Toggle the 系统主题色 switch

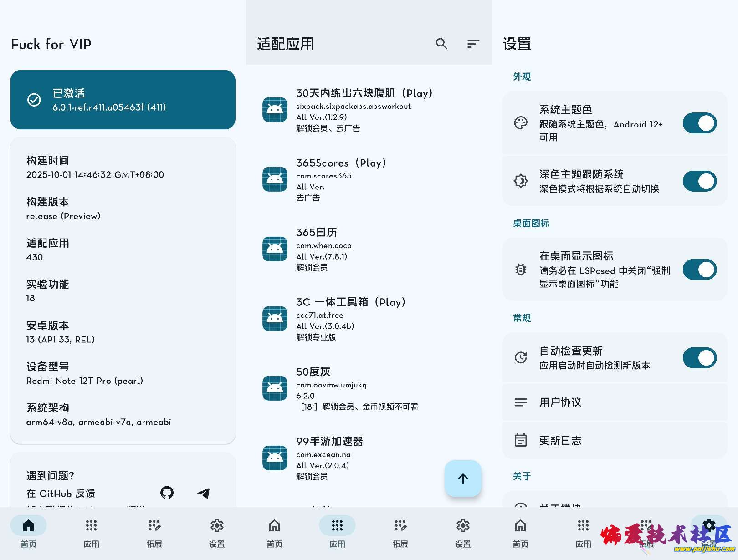[699, 123]
